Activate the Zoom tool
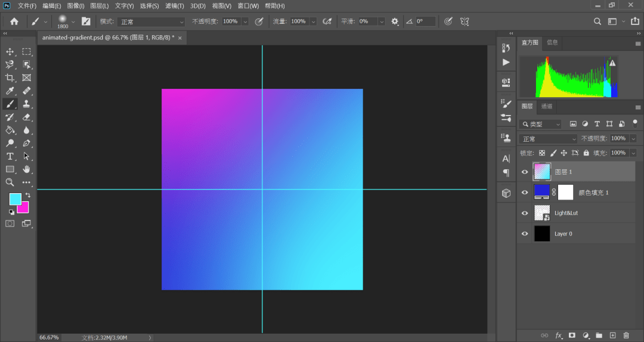 (10, 182)
